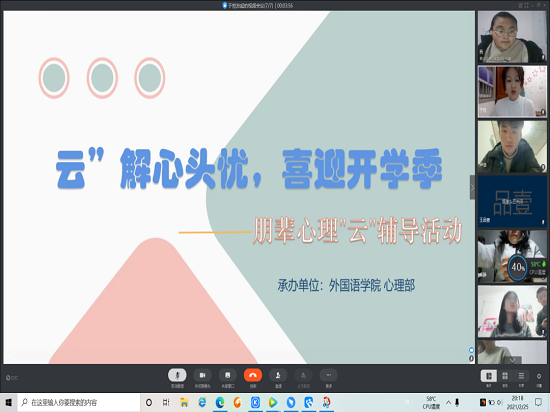Open the three-dots more options button

(329, 375)
